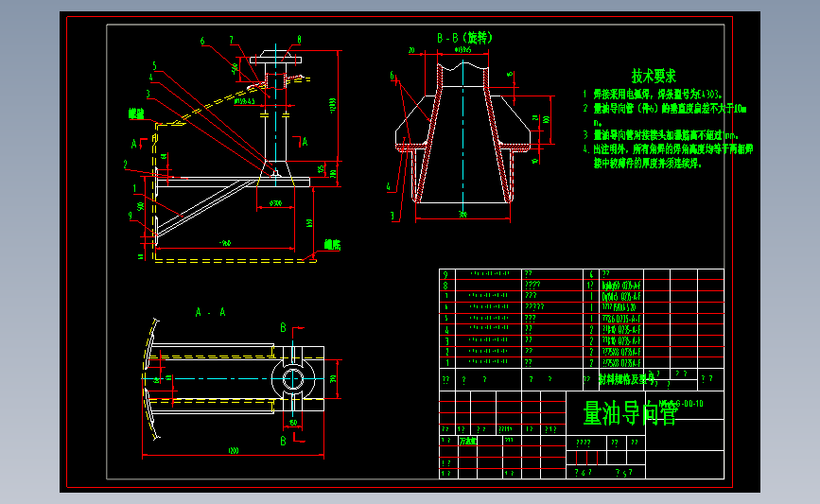The width and height of the screenshot is (820, 504).
Task: Select technical requirement line 1 about arc welding
Action: click(653, 95)
